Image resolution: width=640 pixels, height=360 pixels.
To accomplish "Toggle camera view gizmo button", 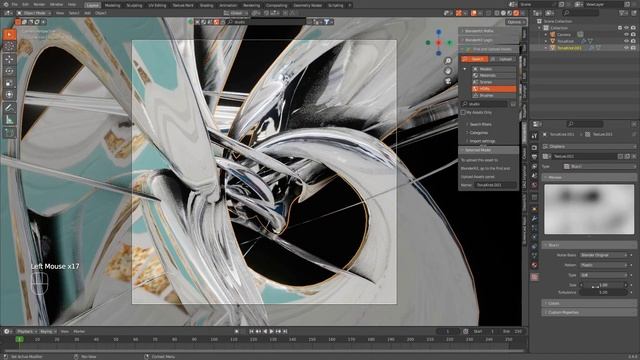I will click(x=448, y=81).
